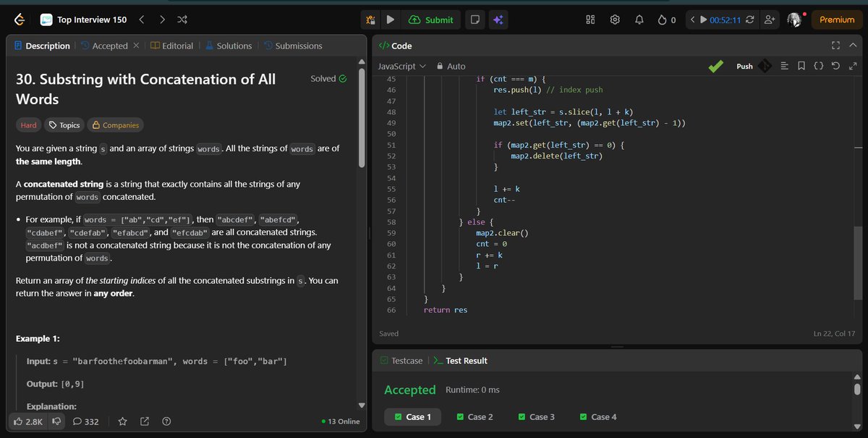Close the Accepted tab
Screen dimensions: 868x438
[x=136, y=46]
